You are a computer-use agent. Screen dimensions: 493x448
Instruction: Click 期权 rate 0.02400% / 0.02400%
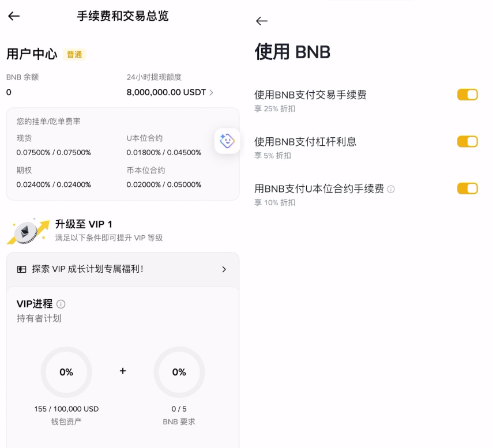[54, 185]
